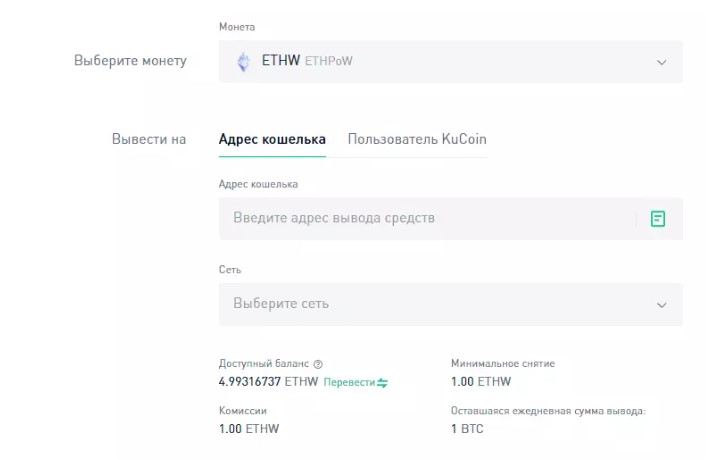Click the ETHW ETHPoW coin name text
The height and width of the screenshot is (460, 706).
[306, 61]
